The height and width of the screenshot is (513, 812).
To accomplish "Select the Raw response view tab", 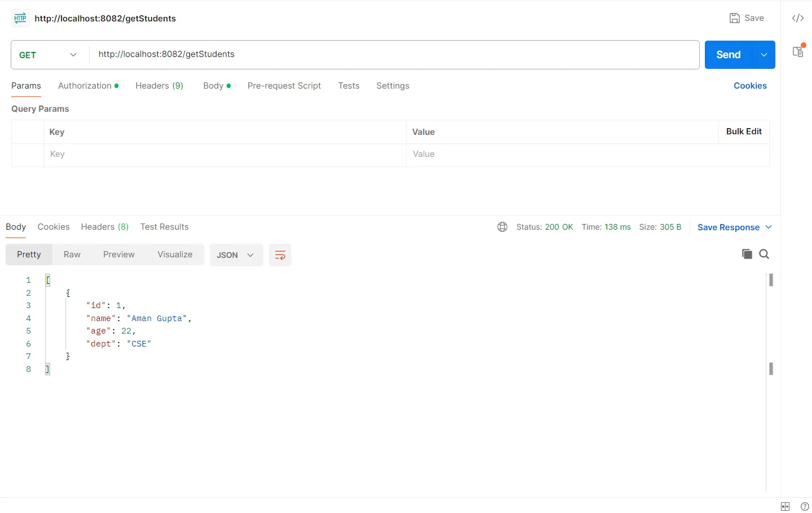I will coord(72,255).
